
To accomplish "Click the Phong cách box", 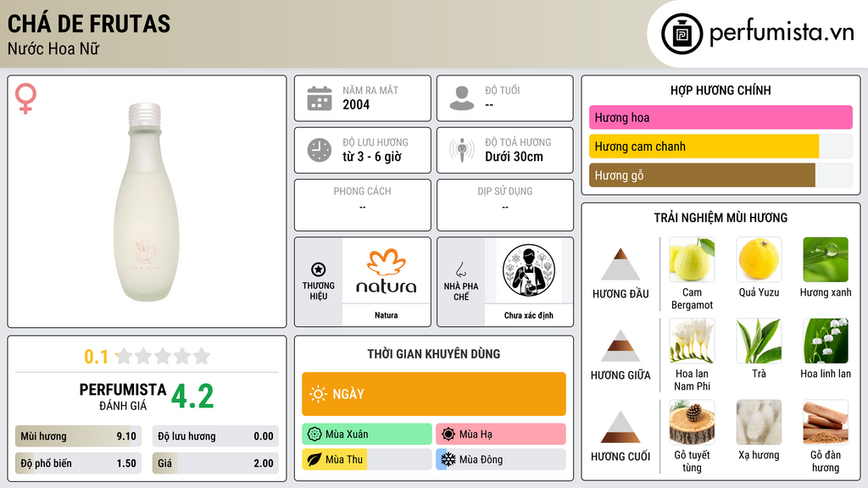I will coord(363,205).
